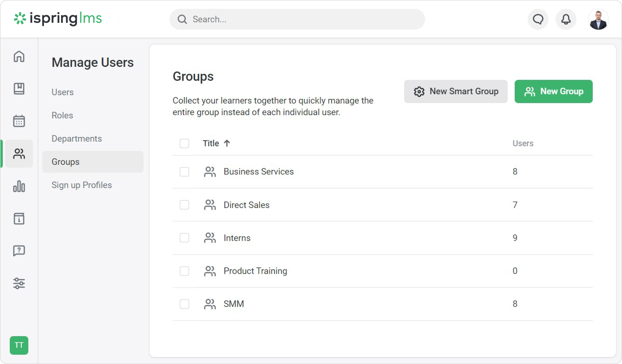Click the green New Group button
The image size is (622, 364).
point(553,91)
